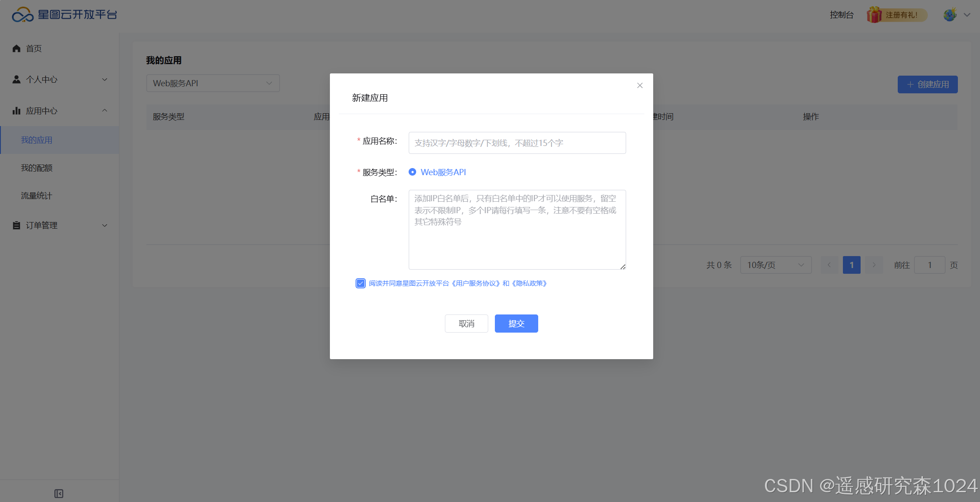This screenshot has width=980, height=502.
Task: Click the bar chart icon for 应用中心
Action: point(16,111)
